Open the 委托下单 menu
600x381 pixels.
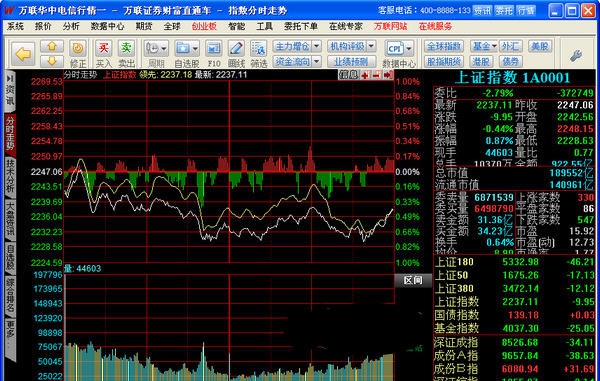click(301, 26)
